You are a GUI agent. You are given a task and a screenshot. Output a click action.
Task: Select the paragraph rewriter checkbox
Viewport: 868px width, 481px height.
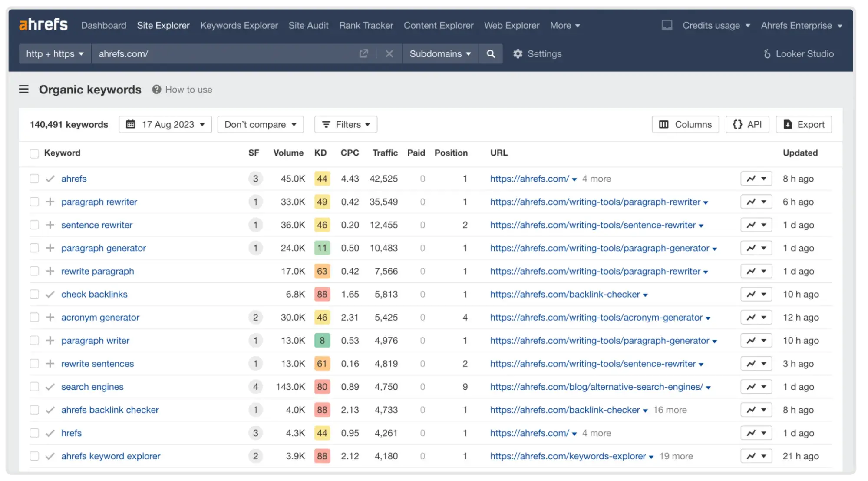click(x=34, y=202)
